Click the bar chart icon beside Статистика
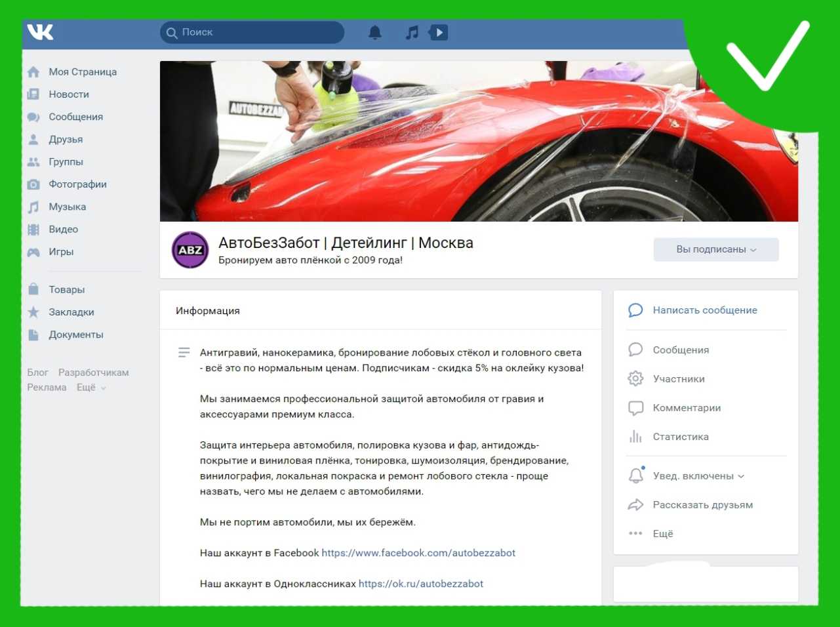840x627 pixels. [635, 436]
